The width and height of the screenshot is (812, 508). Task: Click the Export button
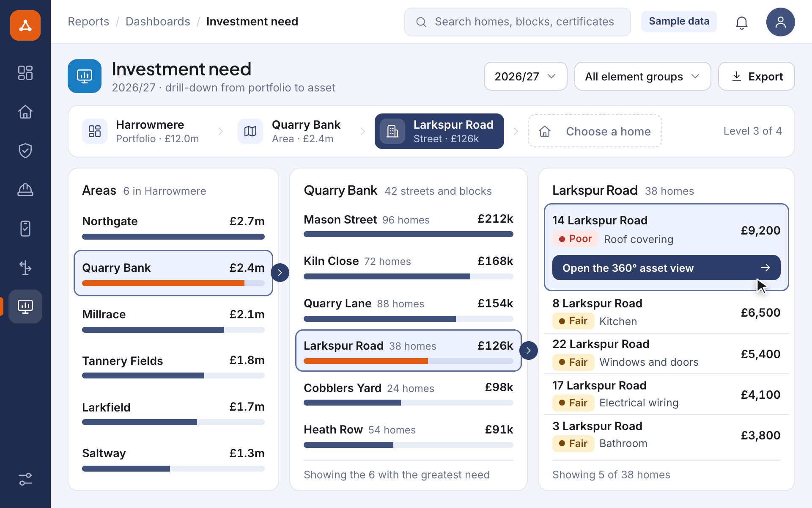point(757,76)
